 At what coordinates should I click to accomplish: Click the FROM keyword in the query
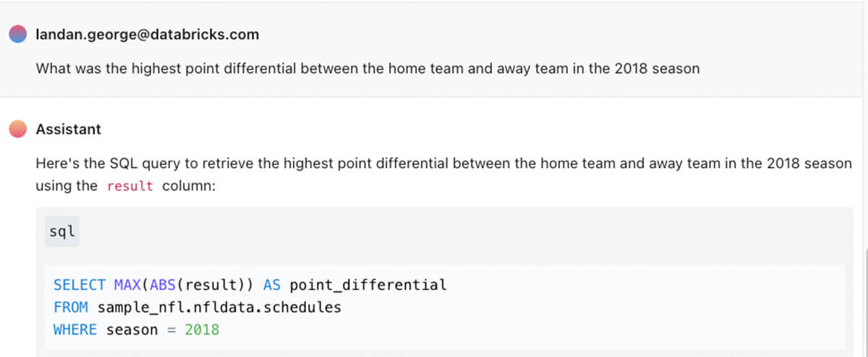click(71, 308)
